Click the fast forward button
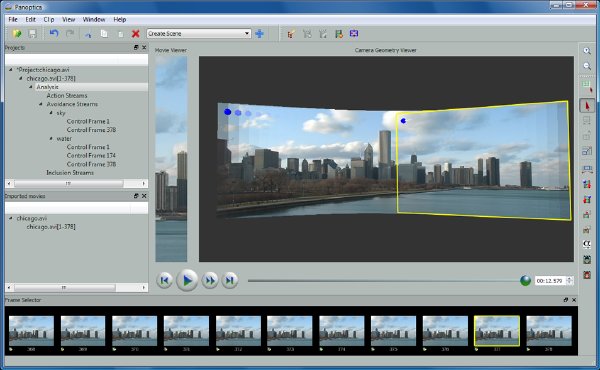The image size is (600, 370). pyautogui.click(x=210, y=280)
